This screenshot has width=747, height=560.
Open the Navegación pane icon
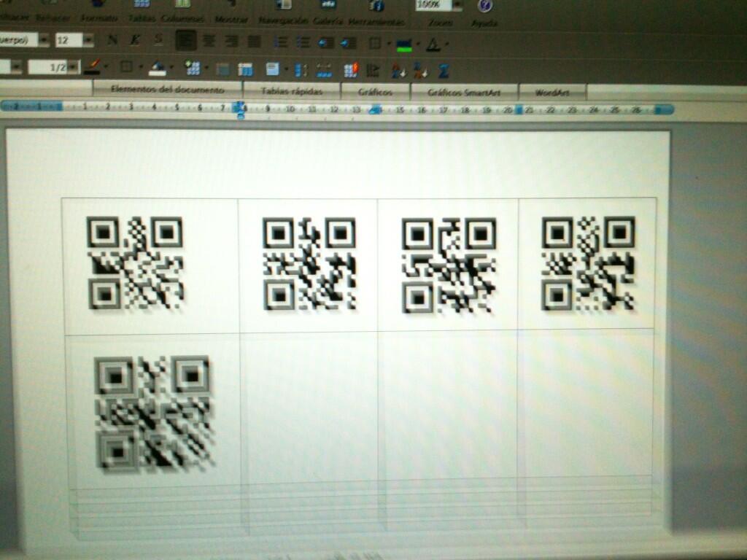click(283, 4)
